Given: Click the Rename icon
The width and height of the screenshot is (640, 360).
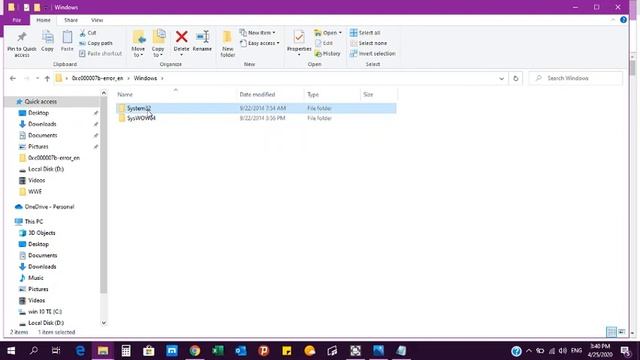Looking at the screenshot, I should (202, 37).
